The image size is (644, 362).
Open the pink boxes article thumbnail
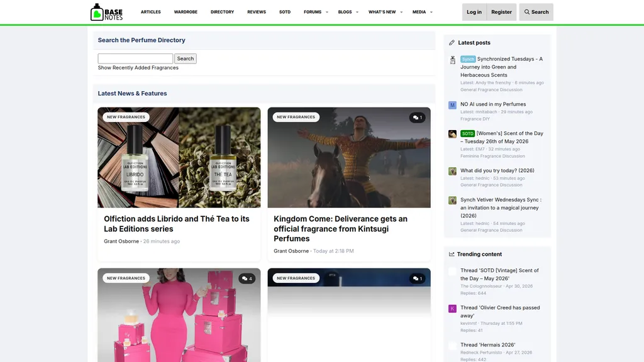[x=179, y=315]
